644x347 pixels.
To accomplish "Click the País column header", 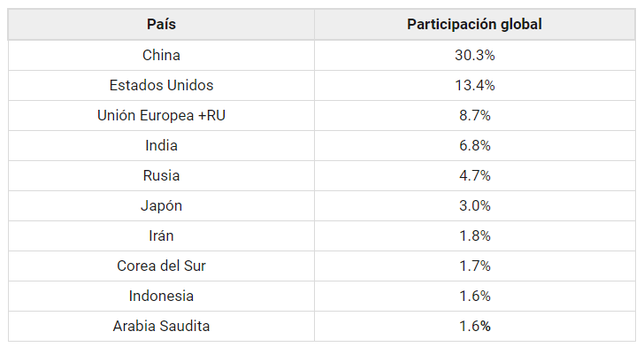I will 161,25.
